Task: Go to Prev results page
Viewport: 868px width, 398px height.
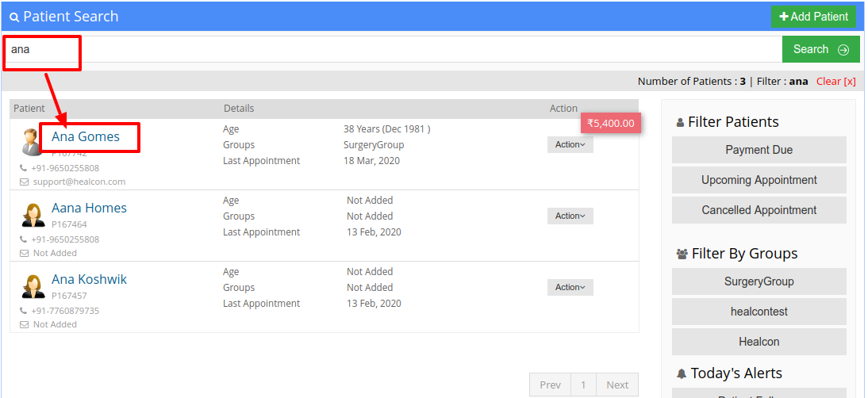Action: (551, 385)
